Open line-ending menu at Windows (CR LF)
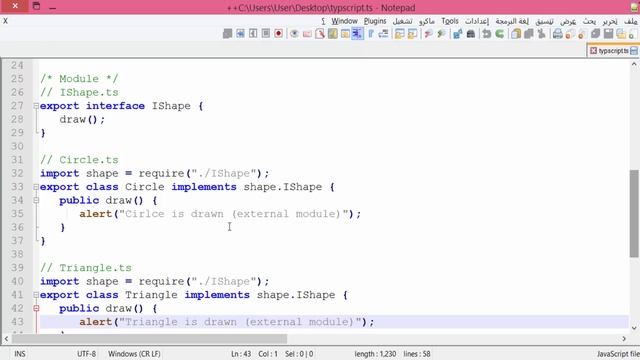640x360 pixels. coord(134,354)
